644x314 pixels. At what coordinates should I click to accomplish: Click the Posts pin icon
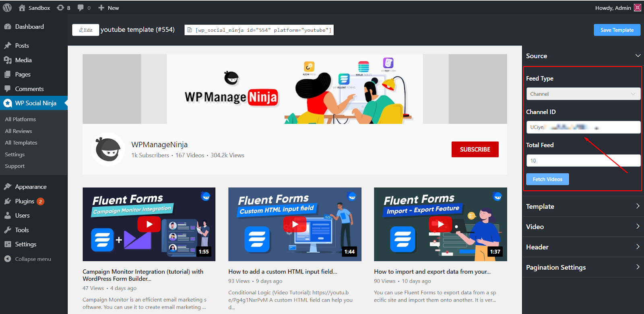(x=8, y=45)
